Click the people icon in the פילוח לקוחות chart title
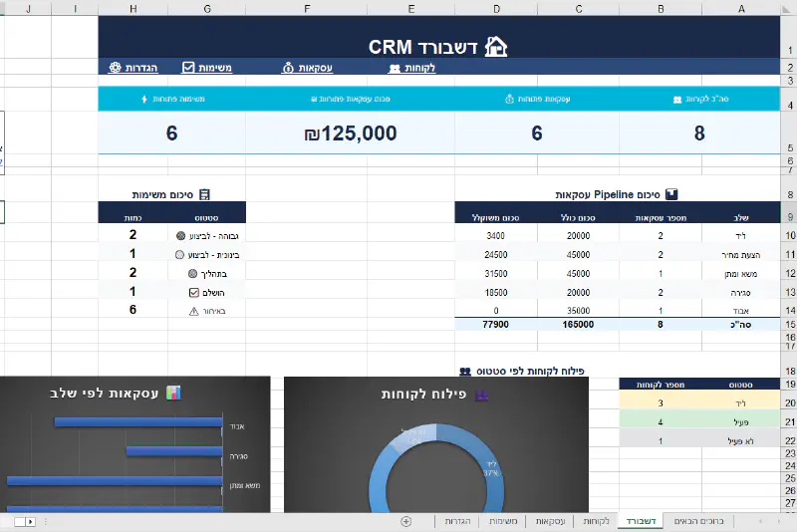 (481, 395)
